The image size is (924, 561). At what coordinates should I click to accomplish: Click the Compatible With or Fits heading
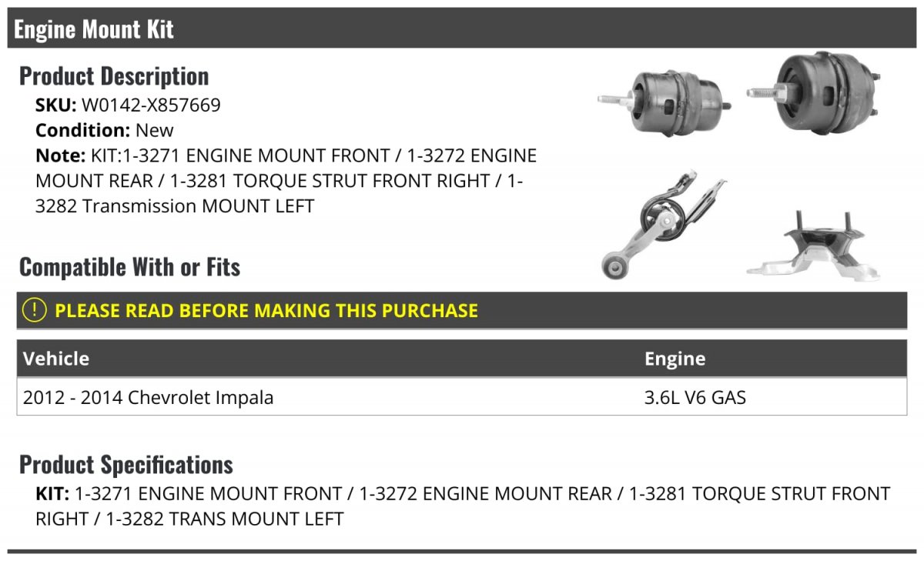point(129,267)
